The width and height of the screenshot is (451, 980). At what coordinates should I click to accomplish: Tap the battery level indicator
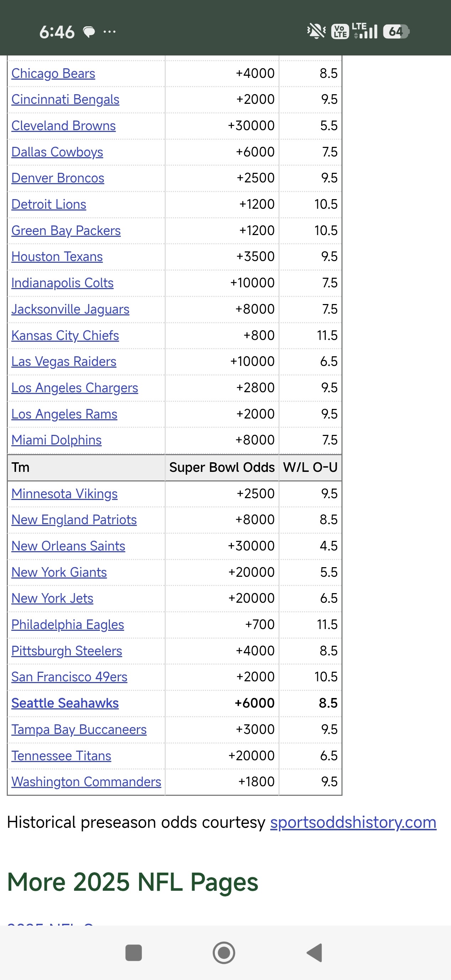396,31
